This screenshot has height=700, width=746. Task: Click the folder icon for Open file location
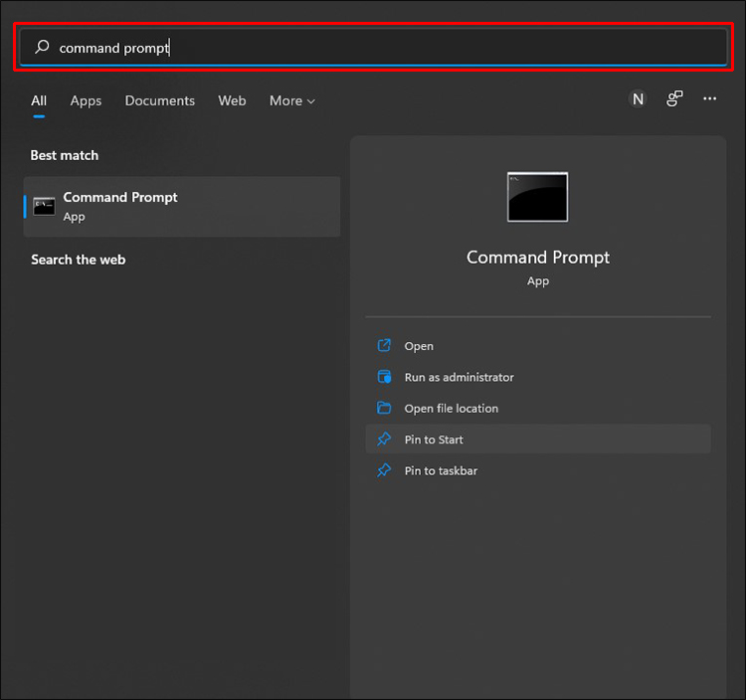[384, 408]
